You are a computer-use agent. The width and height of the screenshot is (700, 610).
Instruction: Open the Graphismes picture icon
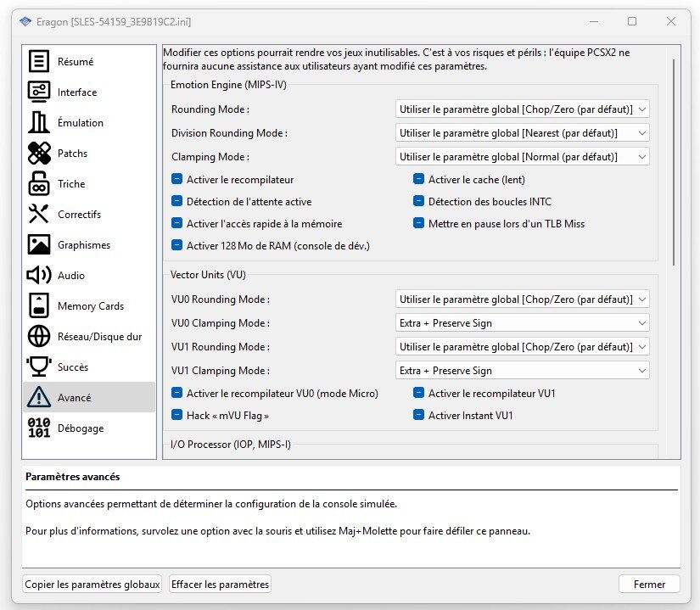(39, 245)
